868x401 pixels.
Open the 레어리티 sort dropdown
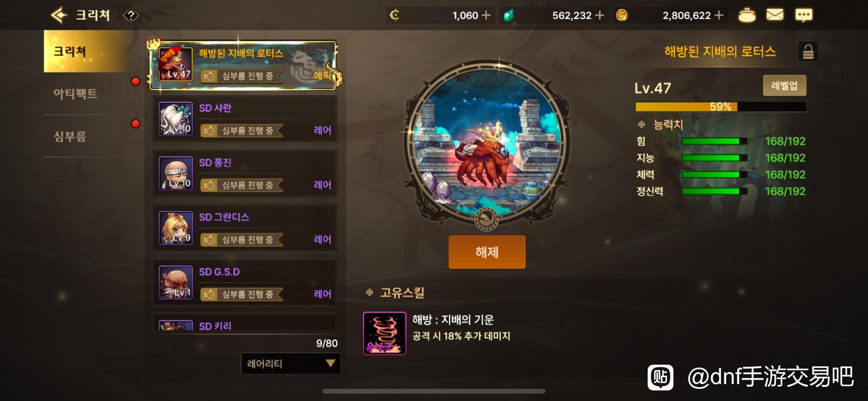tap(291, 363)
